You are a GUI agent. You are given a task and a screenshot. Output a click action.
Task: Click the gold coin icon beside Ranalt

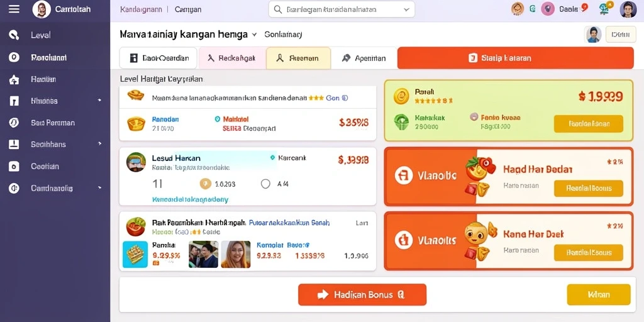point(401,96)
